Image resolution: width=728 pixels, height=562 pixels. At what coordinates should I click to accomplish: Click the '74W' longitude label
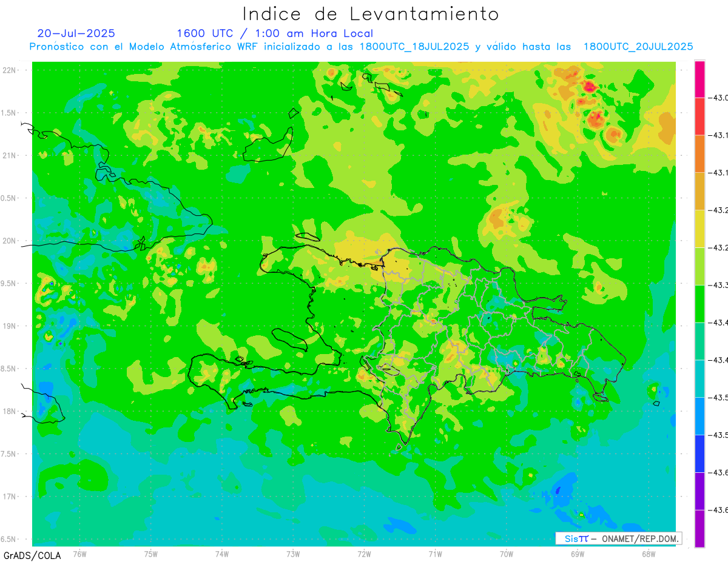222,554
